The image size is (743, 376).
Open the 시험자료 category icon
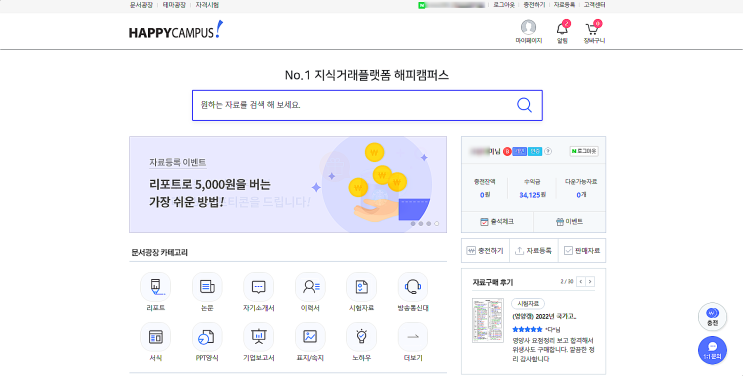[362, 287]
